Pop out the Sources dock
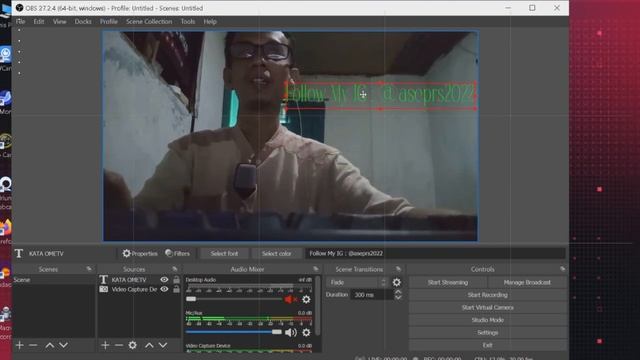 (x=175, y=269)
